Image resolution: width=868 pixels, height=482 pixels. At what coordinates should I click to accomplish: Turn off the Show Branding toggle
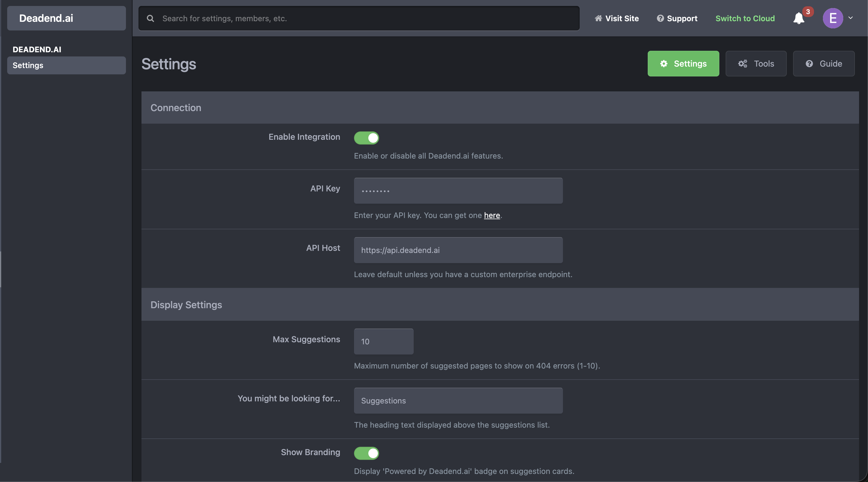click(x=367, y=453)
